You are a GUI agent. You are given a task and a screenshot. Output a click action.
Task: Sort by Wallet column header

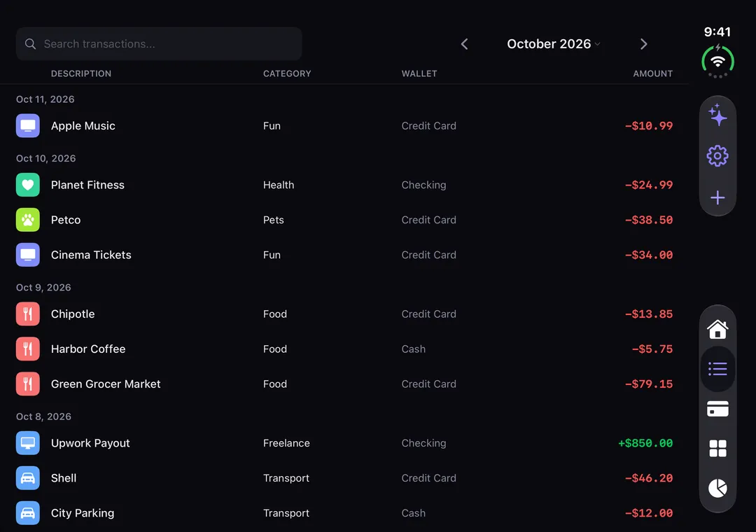(419, 73)
